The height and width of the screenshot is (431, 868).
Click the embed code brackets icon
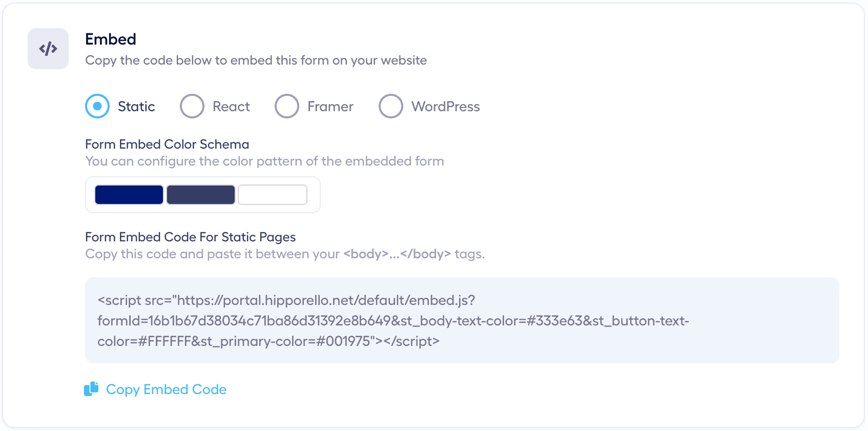click(48, 49)
